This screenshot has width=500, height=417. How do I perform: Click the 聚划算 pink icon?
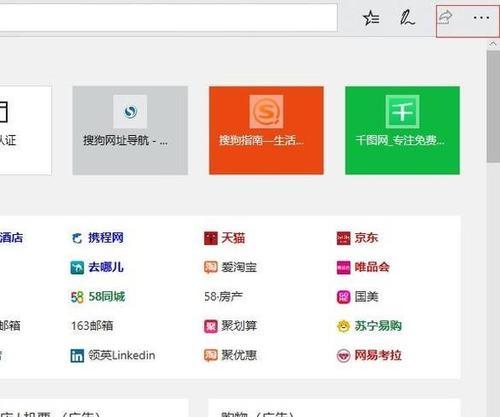(211, 326)
